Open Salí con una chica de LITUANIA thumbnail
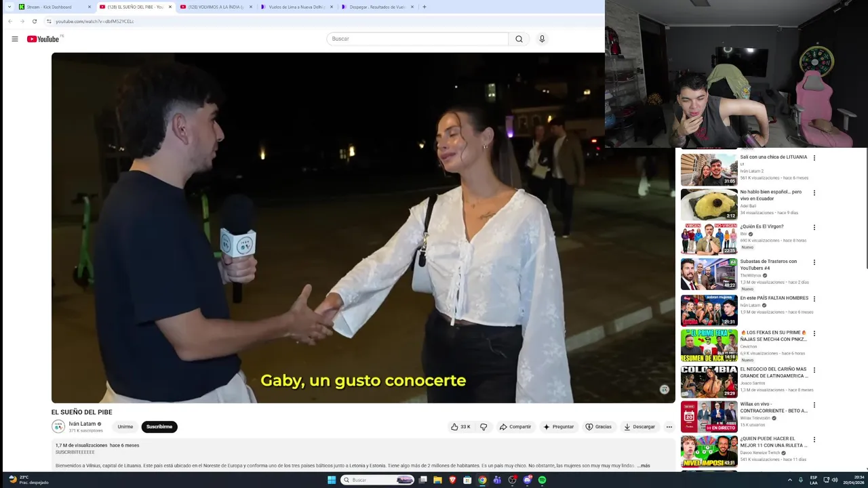868x488 pixels. (709, 169)
